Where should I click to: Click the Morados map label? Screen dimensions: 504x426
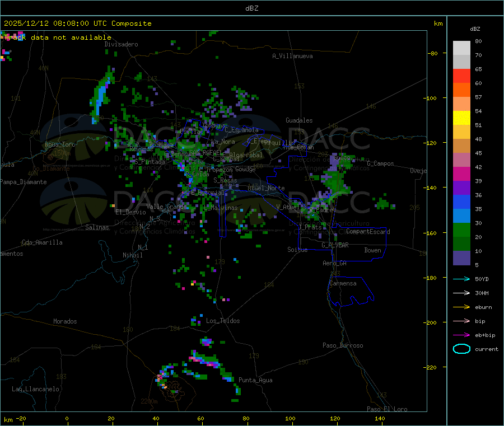[66, 321]
